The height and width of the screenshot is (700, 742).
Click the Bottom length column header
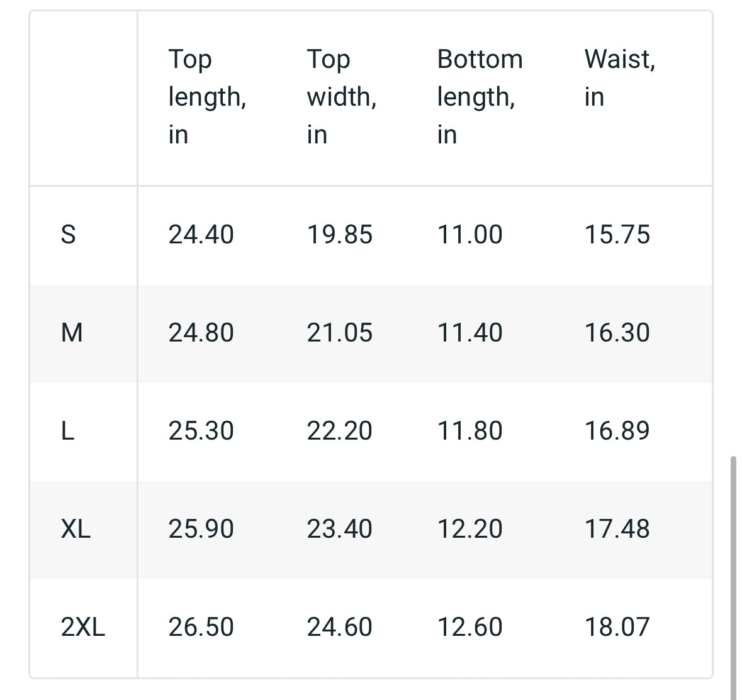tap(480, 97)
